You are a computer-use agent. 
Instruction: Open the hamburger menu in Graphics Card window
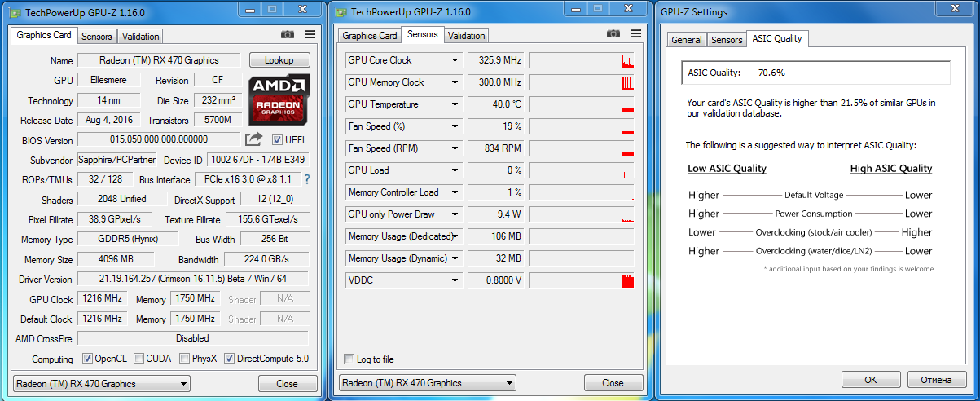pyautogui.click(x=310, y=34)
